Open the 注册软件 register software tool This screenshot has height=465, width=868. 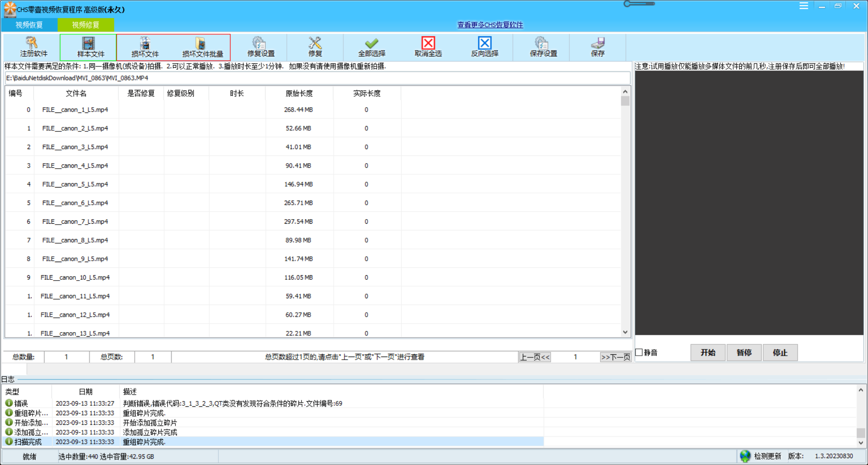click(32, 47)
